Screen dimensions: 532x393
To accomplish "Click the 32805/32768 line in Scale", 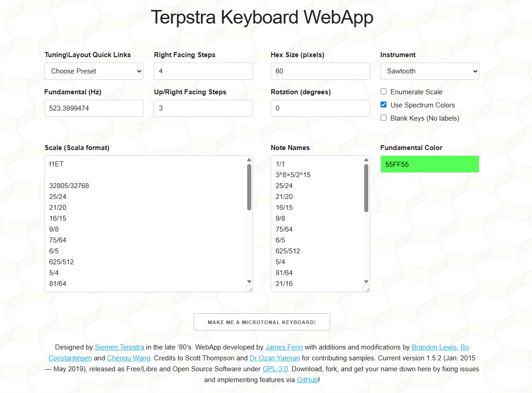I will tap(69, 186).
